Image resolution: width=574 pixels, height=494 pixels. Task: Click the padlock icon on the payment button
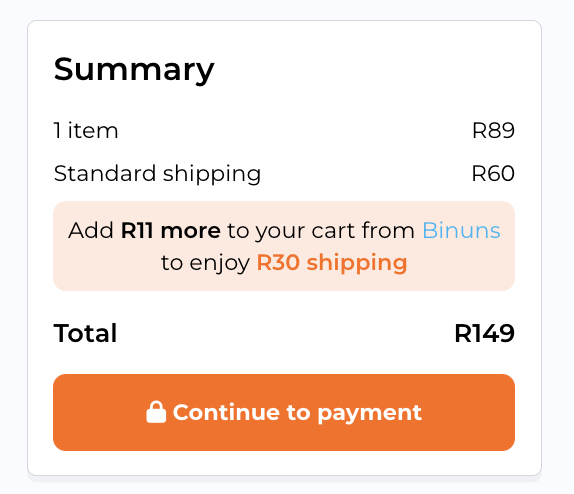pyautogui.click(x=156, y=412)
